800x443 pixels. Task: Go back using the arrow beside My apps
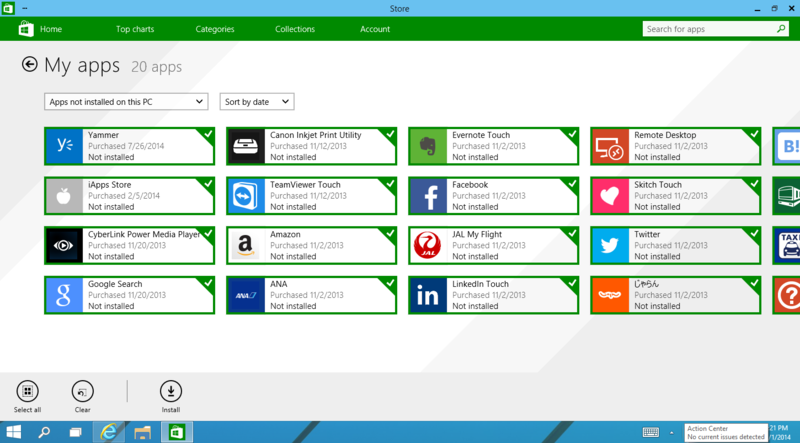(x=30, y=64)
